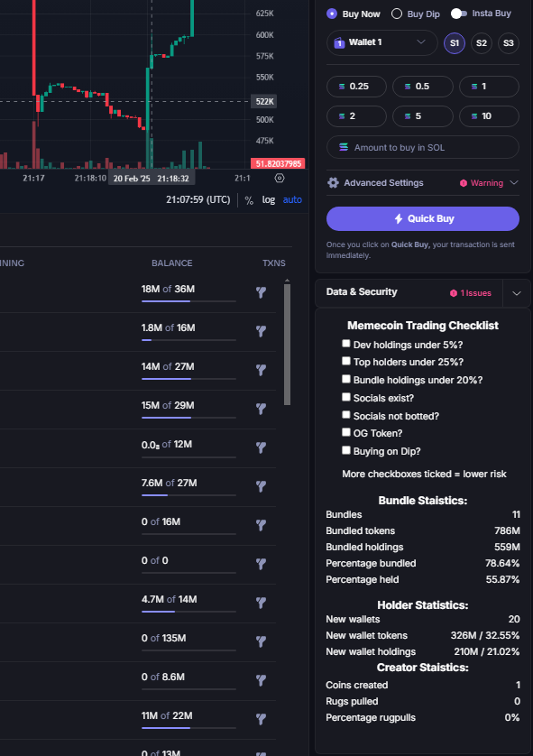Switch to settings preset S1
Viewport: 533px width, 756px height.
click(x=455, y=43)
